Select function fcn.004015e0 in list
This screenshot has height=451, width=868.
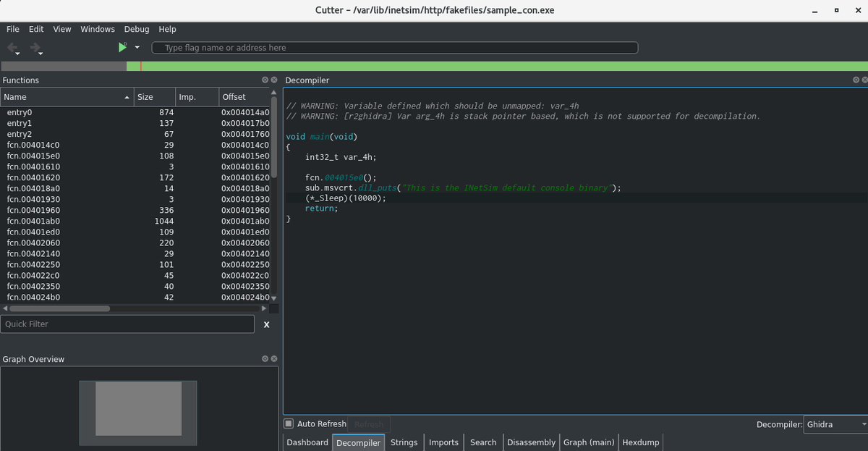(x=135, y=156)
